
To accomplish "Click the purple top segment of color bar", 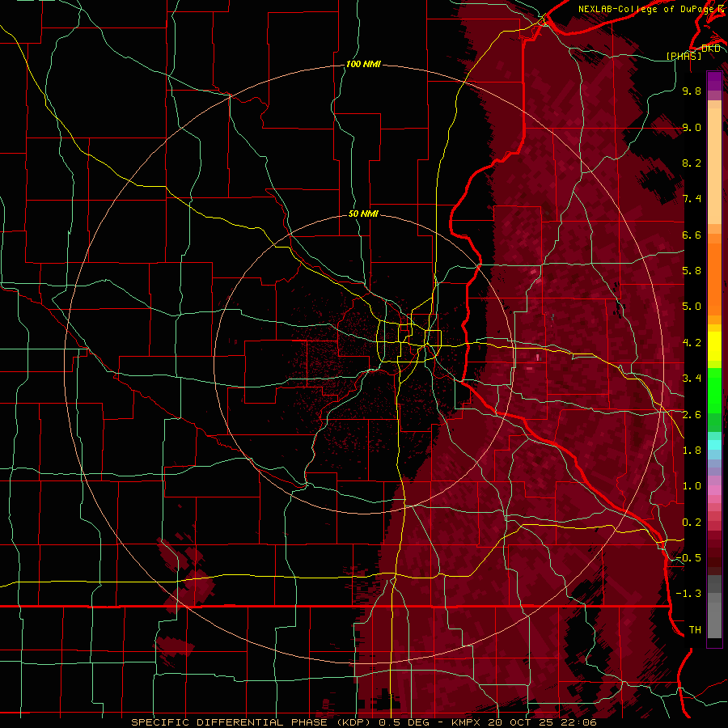I will coord(714,81).
